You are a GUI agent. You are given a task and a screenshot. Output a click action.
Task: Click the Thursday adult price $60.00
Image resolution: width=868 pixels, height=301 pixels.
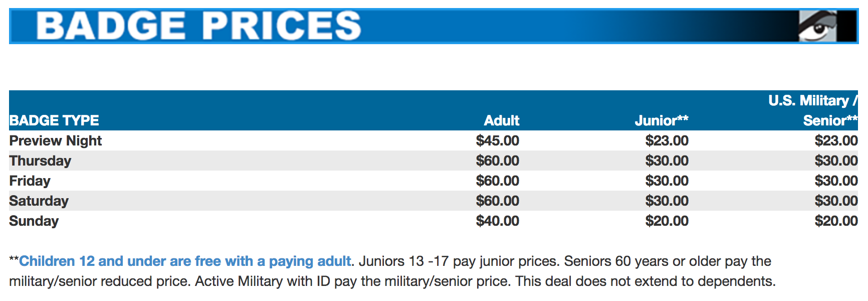498,161
